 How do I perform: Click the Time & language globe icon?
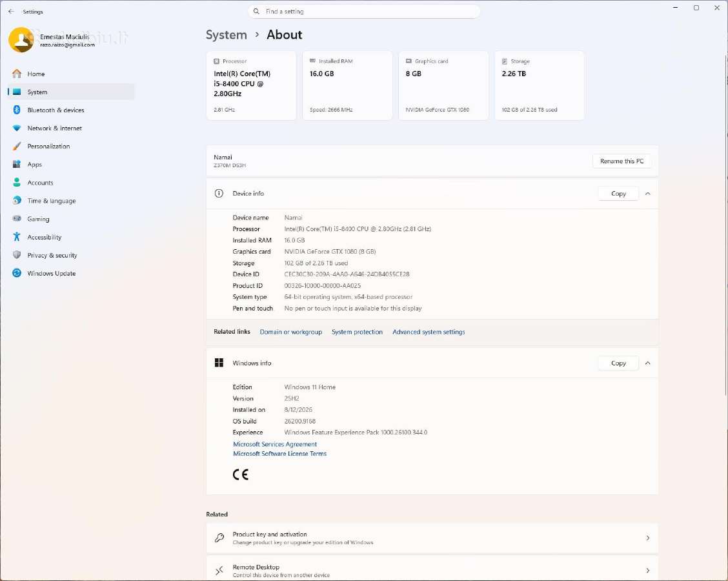(x=17, y=200)
